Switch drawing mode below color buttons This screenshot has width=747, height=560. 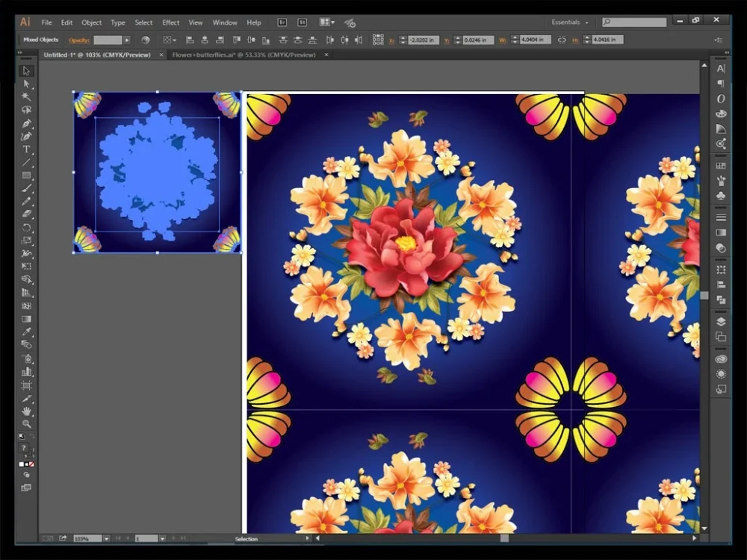tap(26, 475)
